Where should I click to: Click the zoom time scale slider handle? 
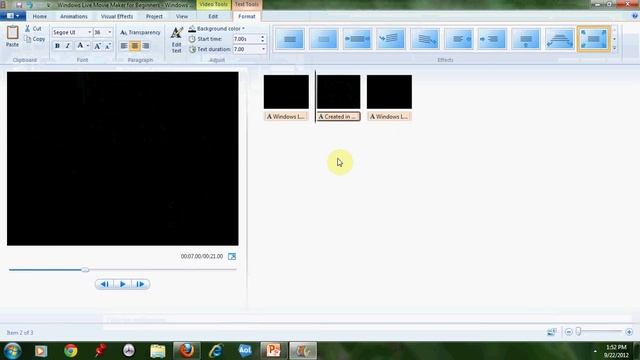(578, 332)
